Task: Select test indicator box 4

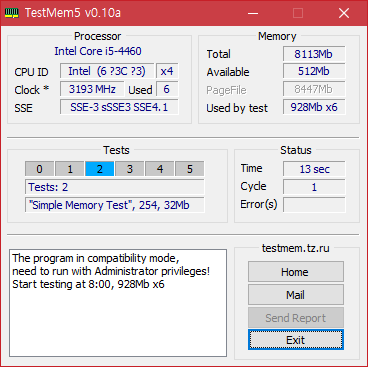Action: coord(159,169)
